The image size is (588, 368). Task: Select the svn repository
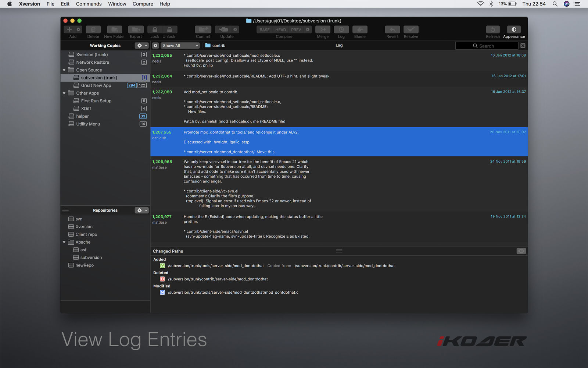click(105, 219)
